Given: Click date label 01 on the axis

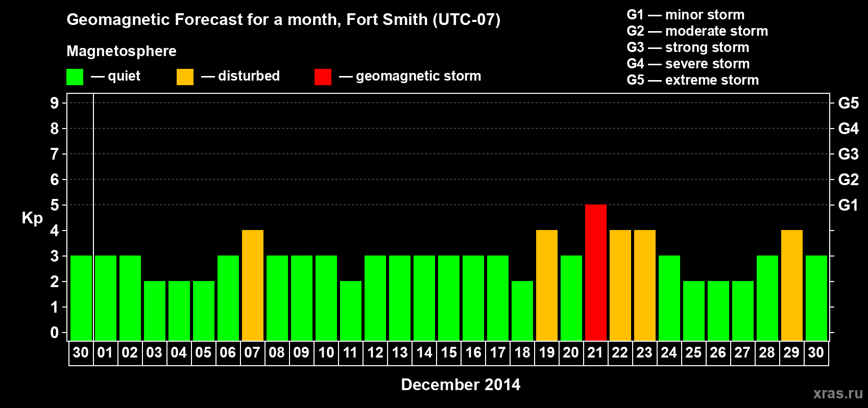Looking at the screenshot, I should [x=105, y=352].
